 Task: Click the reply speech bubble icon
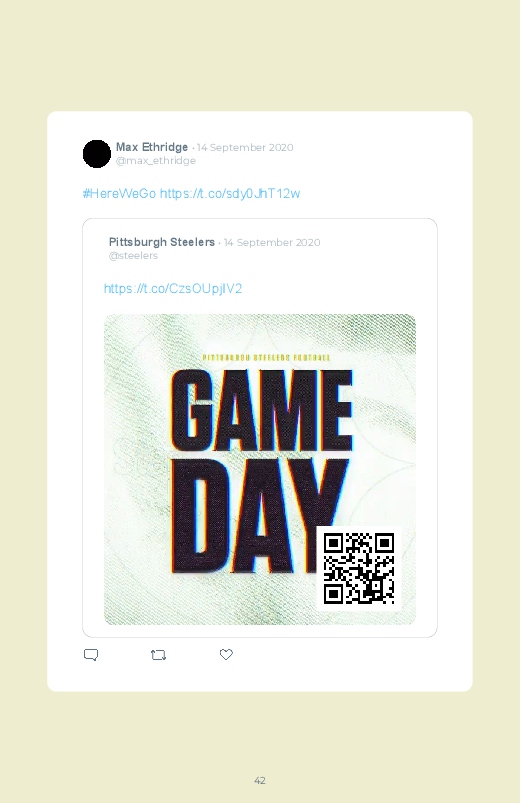(91, 654)
